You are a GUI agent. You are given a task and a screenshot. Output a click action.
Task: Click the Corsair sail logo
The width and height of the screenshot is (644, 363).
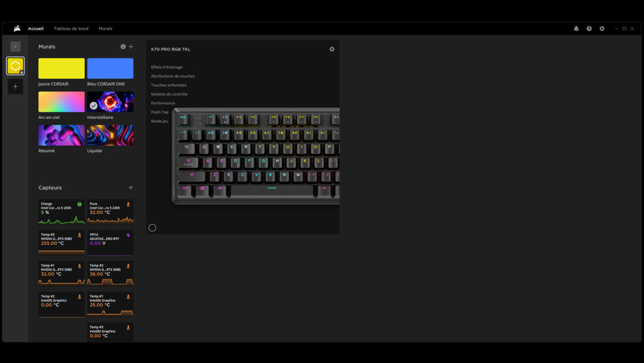pyautogui.click(x=17, y=28)
